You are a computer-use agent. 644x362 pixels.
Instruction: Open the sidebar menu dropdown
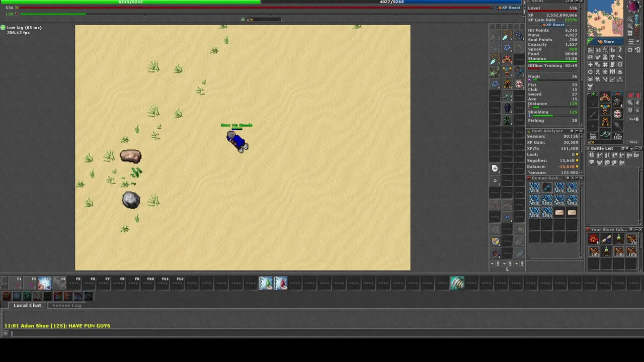[634, 42]
